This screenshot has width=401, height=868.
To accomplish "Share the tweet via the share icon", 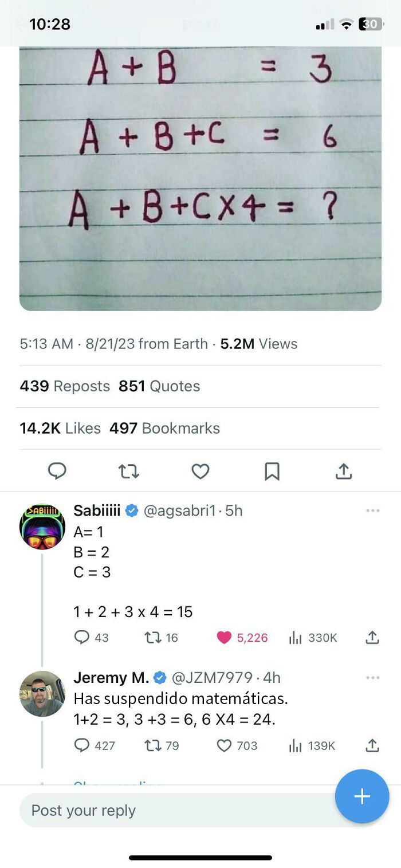I will [344, 471].
